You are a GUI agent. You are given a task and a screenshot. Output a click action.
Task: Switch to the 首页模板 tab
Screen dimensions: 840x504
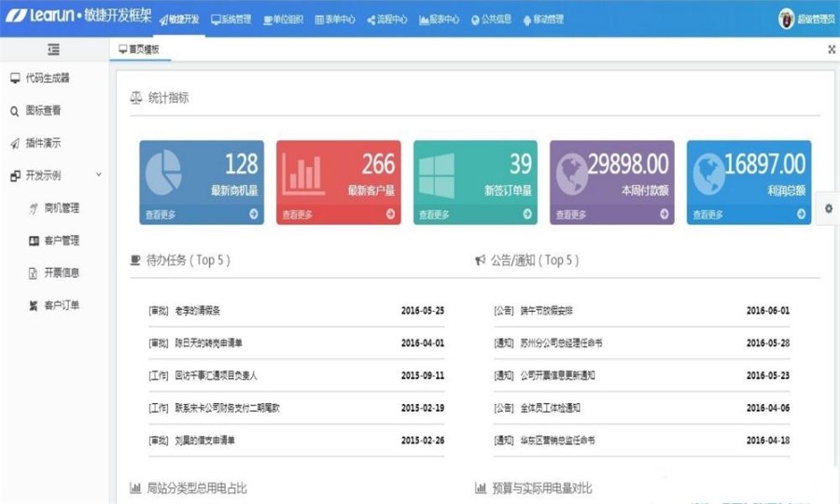click(x=139, y=49)
